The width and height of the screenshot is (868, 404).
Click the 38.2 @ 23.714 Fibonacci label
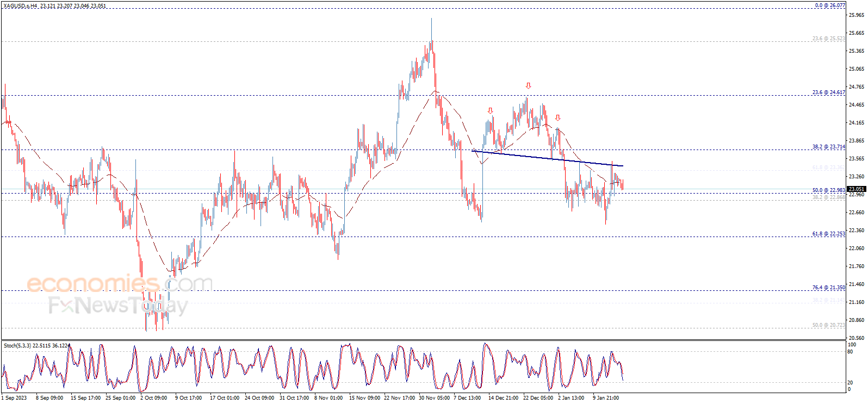tap(828, 147)
